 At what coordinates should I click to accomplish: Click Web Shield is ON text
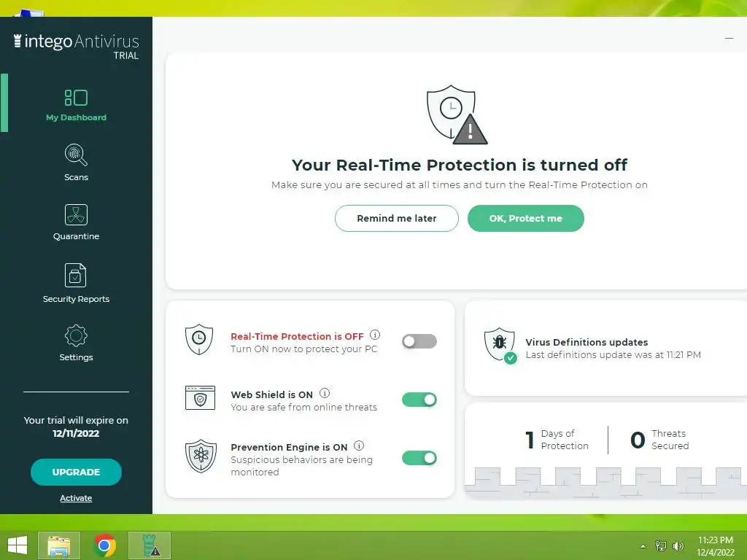271,394
